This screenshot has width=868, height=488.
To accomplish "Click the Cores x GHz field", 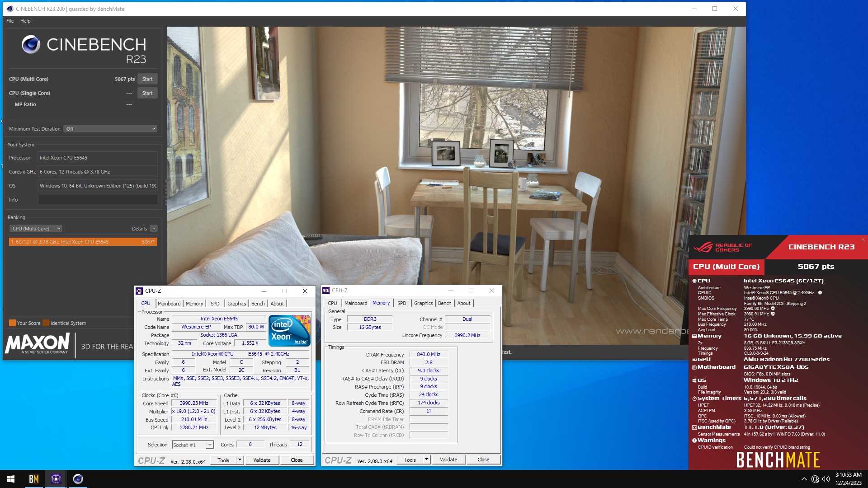I will click(98, 172).
